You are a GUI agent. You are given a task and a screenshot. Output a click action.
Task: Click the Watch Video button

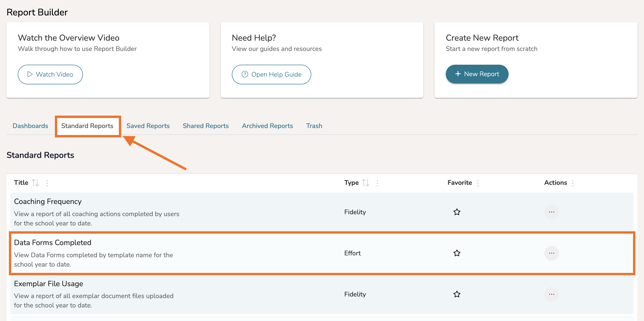[50, 74]
